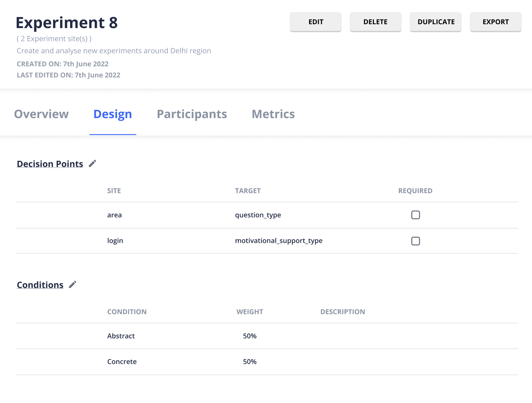Switch to the Metrics tab
The image size is (532, 403).
(x=273, y=114)
